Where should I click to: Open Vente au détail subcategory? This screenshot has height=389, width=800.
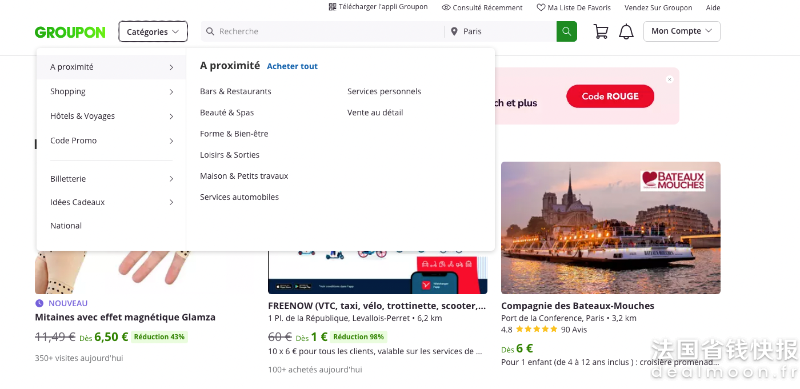pos(376,112)
